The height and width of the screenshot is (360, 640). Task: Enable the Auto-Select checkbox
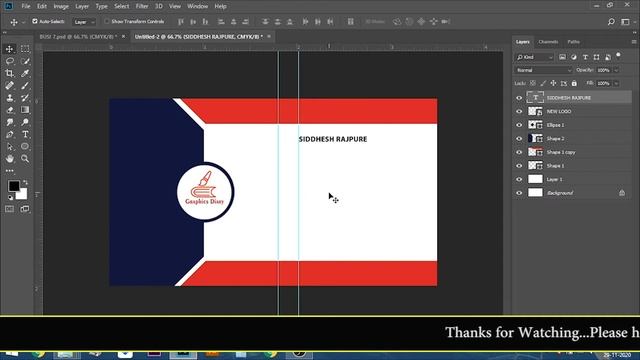pos(35,21)
